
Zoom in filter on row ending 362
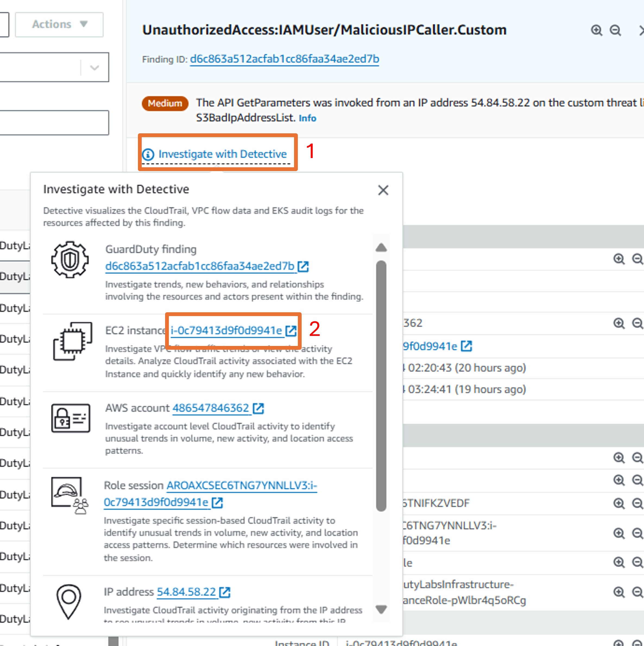(619, 323)
